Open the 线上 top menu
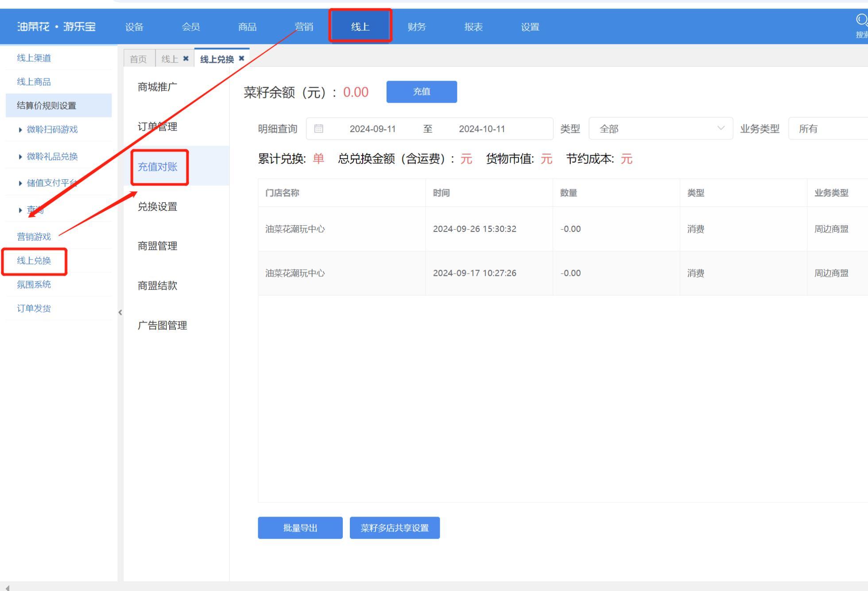868x591 pixels. [360, 27]
